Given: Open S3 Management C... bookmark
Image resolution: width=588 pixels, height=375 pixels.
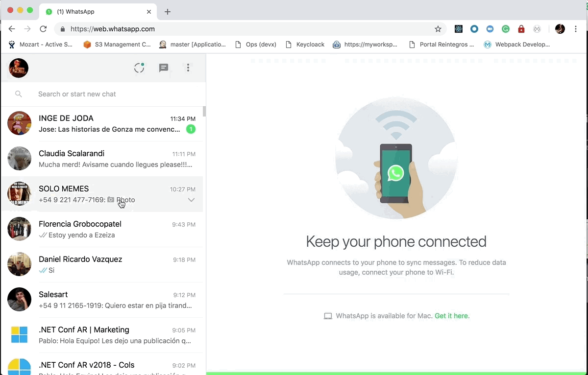Looking at the screenshot, I should point(117,44).
